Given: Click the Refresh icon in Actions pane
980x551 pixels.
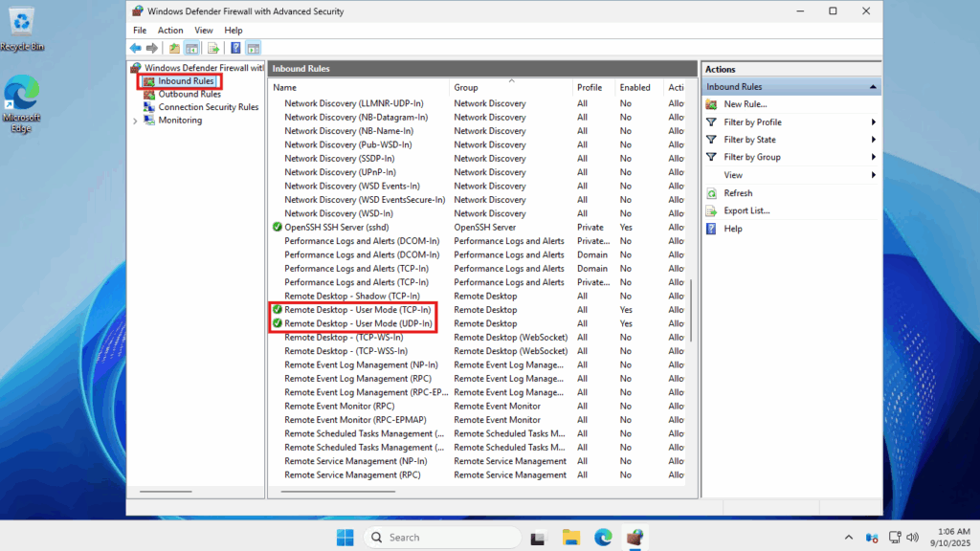Looking at the screenshot, I should click(x=711, y=193).
